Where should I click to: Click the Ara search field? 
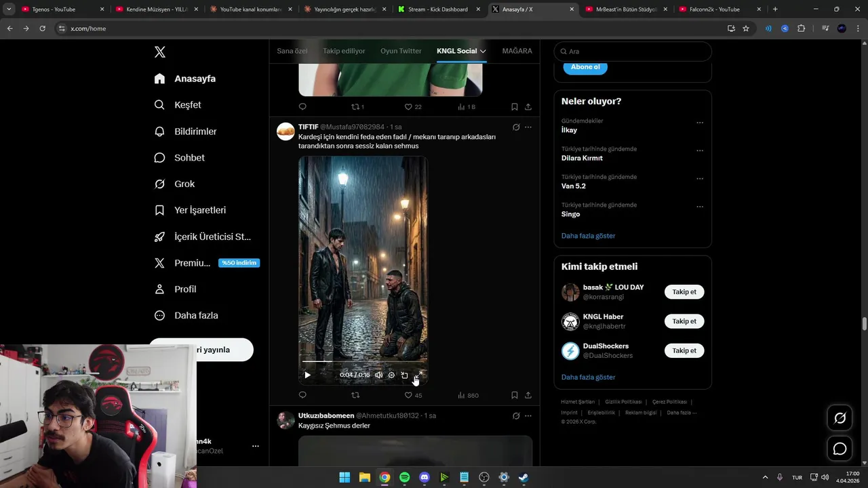[633, 52]
